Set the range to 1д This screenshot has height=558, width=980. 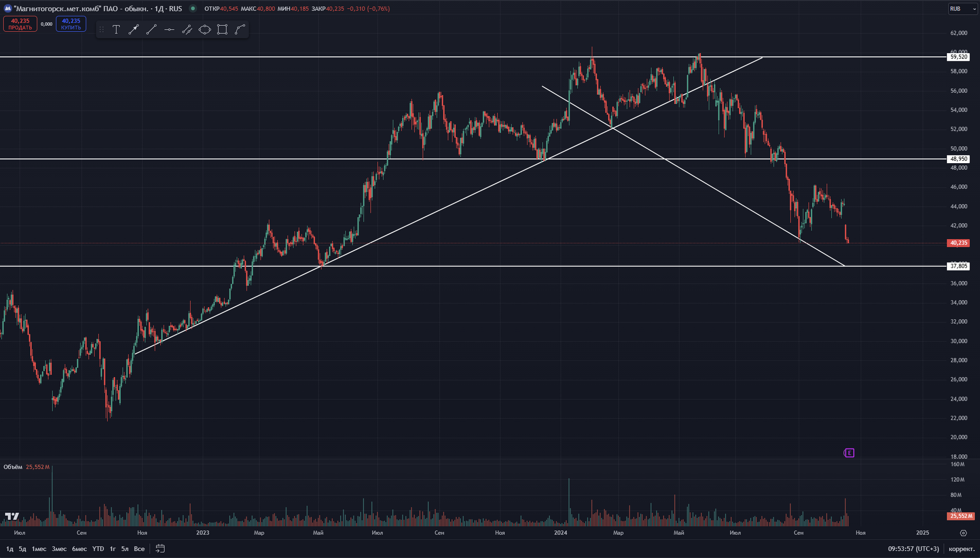[x=10, y=548]
